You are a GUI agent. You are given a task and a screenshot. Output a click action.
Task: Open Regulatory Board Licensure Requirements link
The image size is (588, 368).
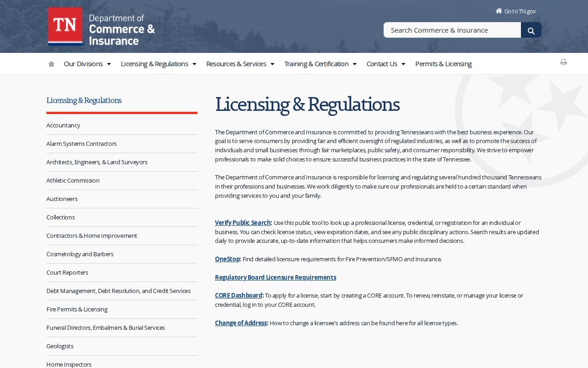[x=276, y=277]
